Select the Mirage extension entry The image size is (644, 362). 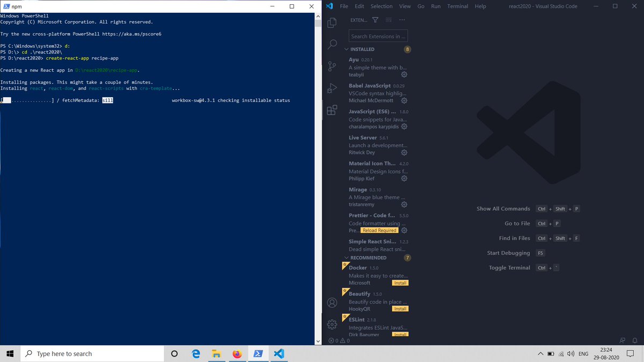[x=377, y=197]
